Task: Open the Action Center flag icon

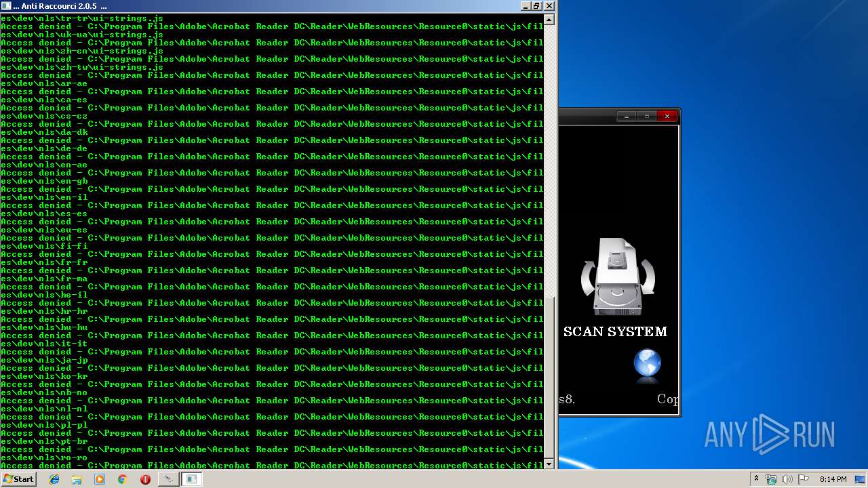Action: click(804, 479)
